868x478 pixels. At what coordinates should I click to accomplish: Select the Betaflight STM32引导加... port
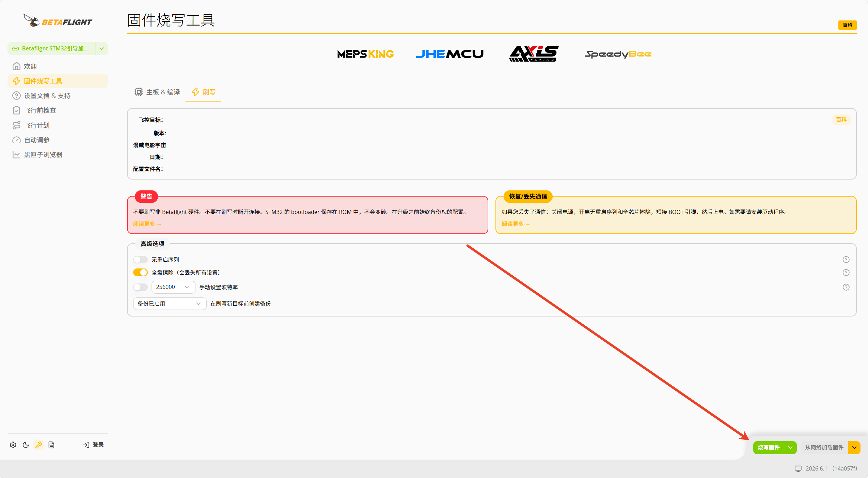click(x=52, y=49)
